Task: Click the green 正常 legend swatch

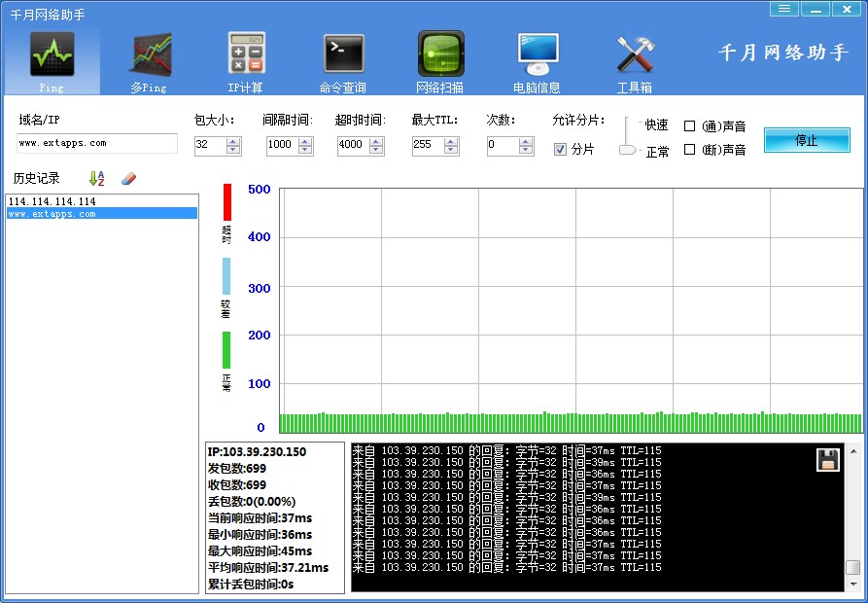Action: (x=226, y=350)
